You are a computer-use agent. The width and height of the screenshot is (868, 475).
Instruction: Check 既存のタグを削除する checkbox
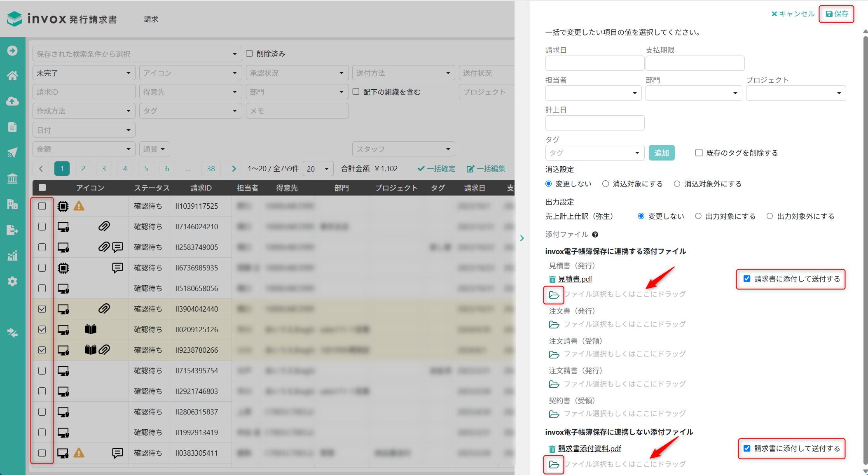[x=699, y=153]
